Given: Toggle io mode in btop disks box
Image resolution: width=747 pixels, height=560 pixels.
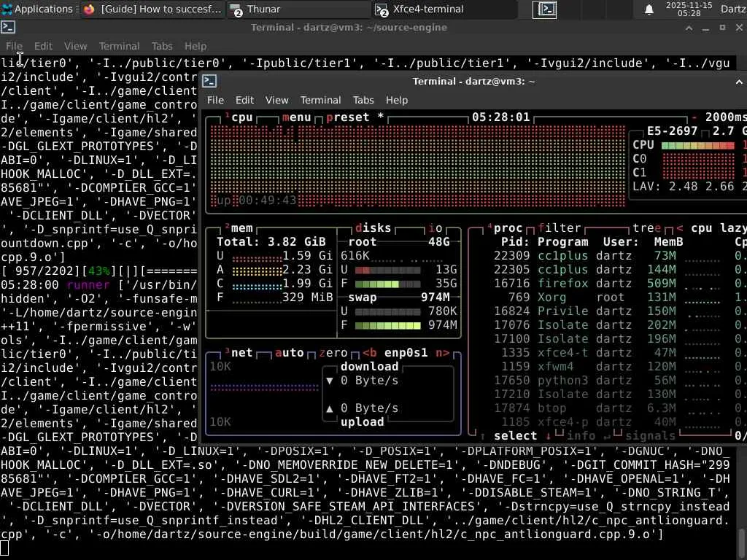Looking at the screenshot, I should 436,228.
